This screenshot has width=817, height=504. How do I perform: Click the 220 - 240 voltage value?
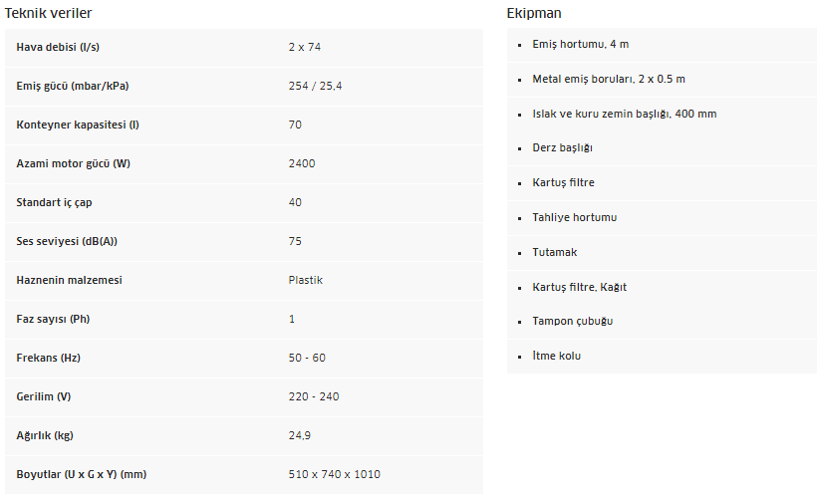coord(314,396)
